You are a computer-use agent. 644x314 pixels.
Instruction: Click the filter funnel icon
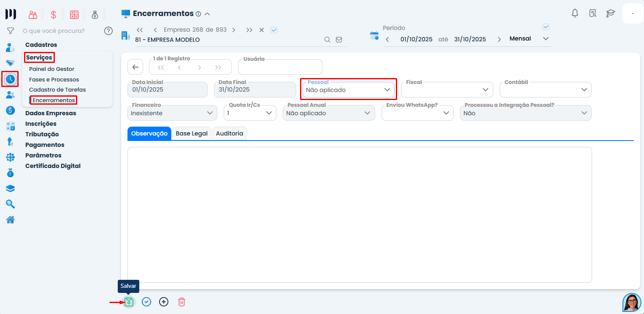[11, 31]
